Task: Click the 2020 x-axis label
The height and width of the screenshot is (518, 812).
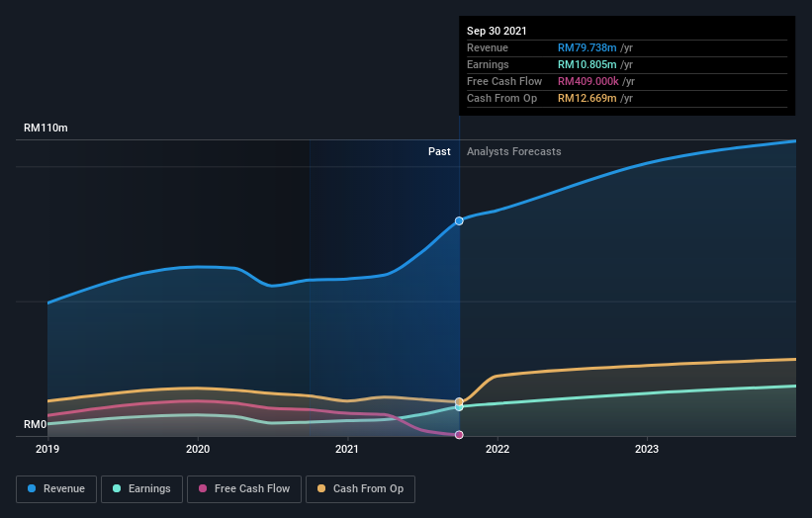Action: (198, 449)
